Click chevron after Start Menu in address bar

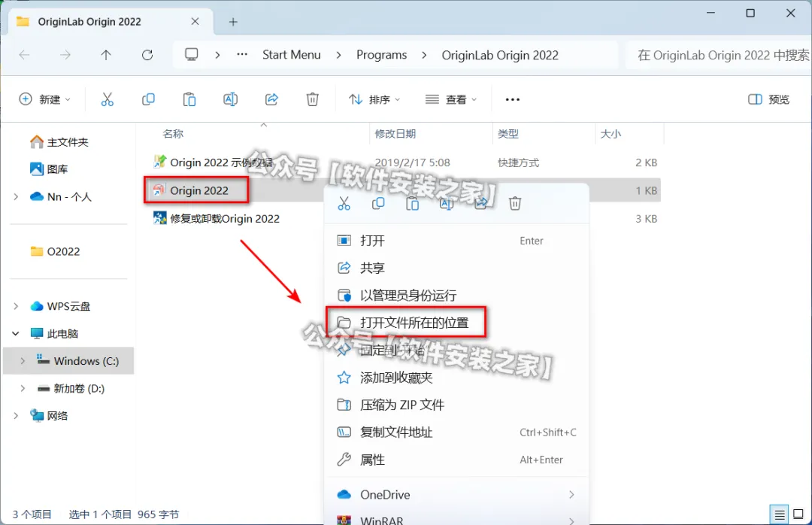pos(338,55)
